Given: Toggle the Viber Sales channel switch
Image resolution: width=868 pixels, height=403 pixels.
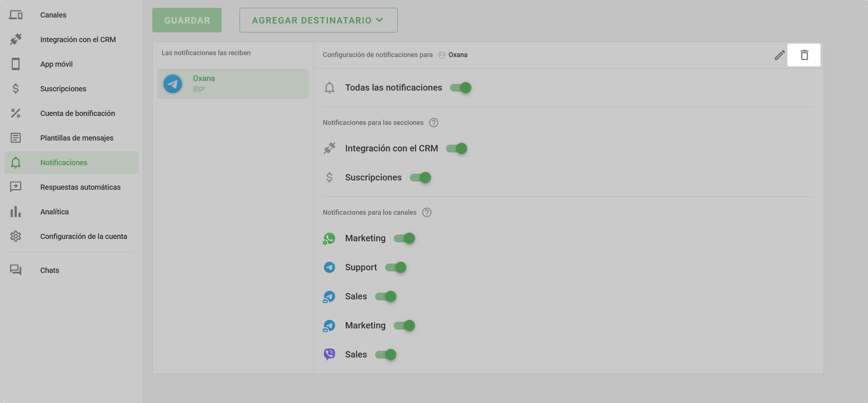Looking at the screenshot, I should [x=385, y=355].
